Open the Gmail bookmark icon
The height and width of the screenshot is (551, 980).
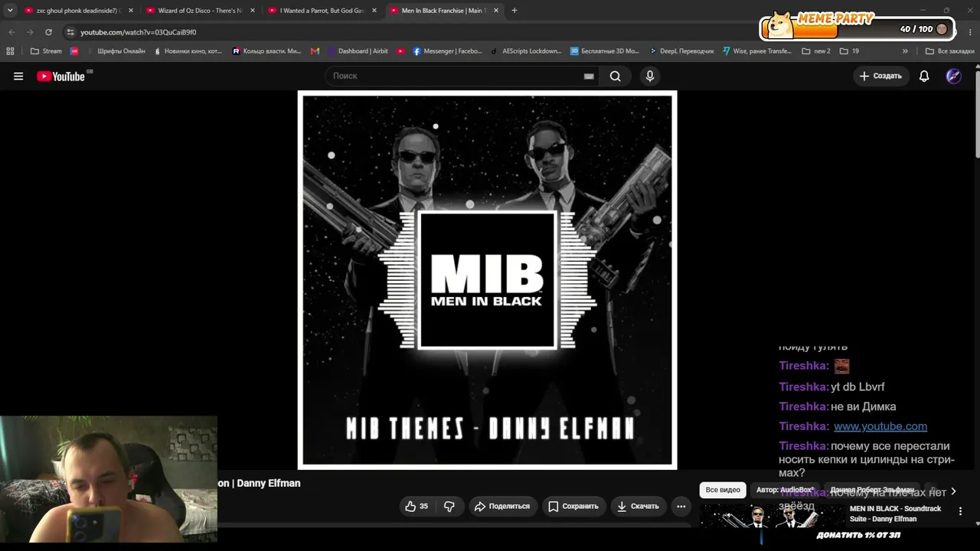(315, 51)
